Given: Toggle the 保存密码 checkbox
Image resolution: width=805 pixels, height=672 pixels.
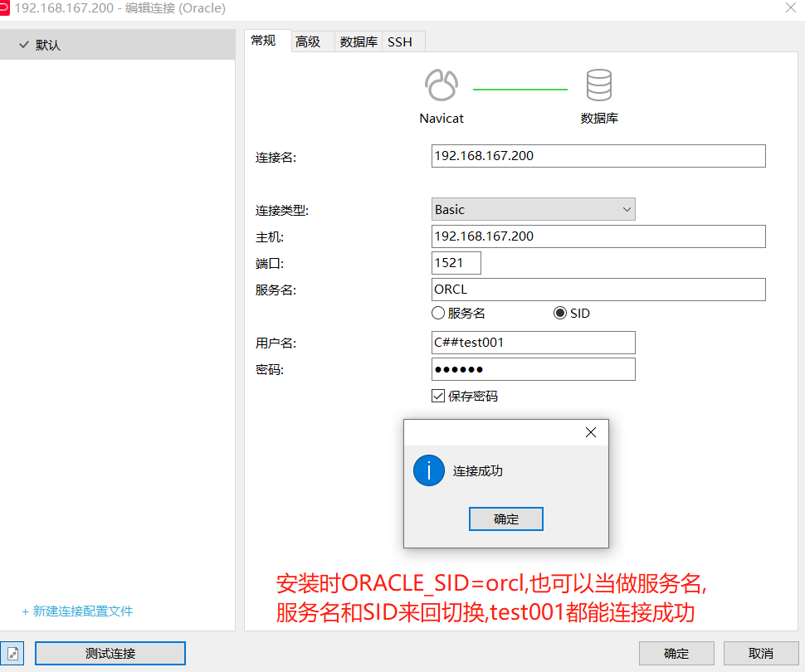Looking at the screenshot, I should pyautogui.click(x=438, y=396).
